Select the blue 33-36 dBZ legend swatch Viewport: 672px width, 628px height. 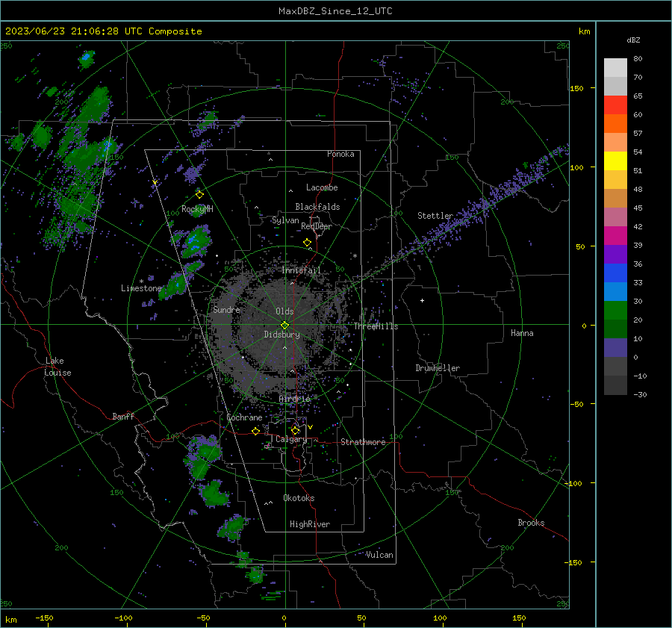point(615,273)
